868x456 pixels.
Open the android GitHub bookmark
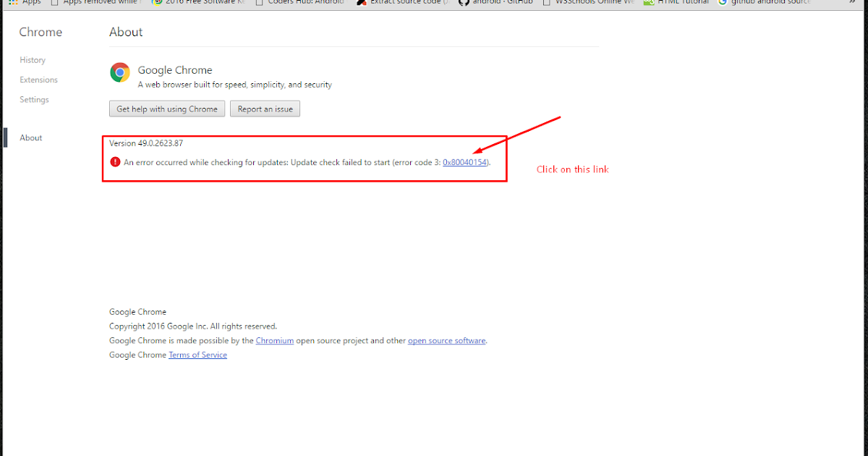tap(496, 3)
